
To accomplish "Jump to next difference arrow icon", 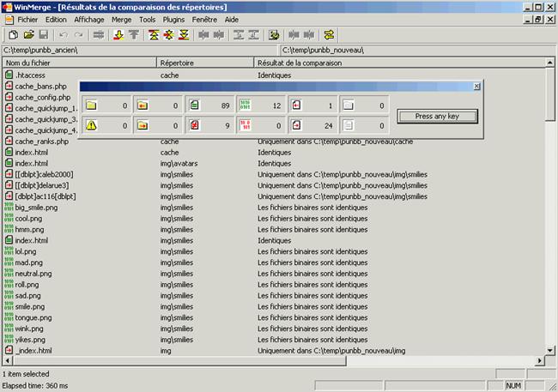I will pos(118,34).
